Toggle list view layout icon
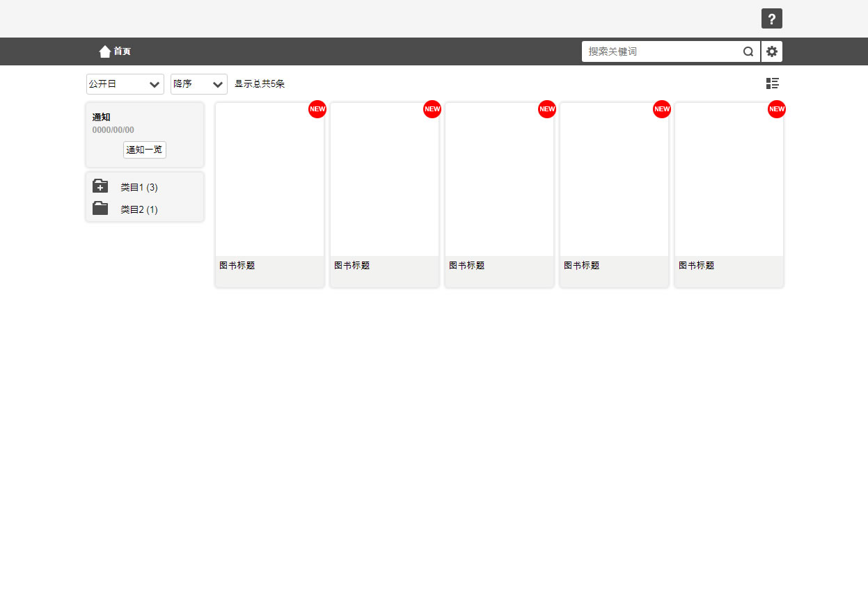 [x=772, y=83]
